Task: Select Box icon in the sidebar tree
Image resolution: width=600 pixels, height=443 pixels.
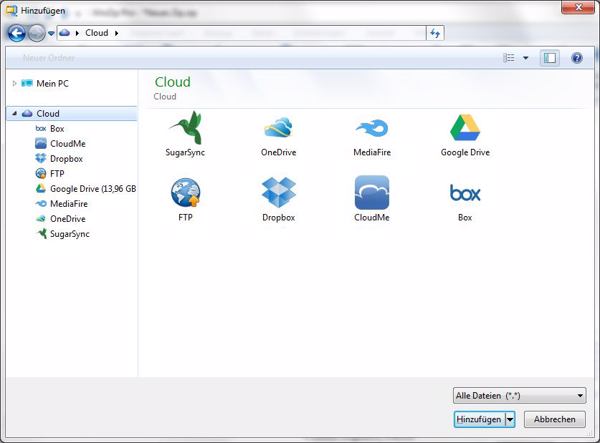Action: pyautogui.click(x=41, y=129)
